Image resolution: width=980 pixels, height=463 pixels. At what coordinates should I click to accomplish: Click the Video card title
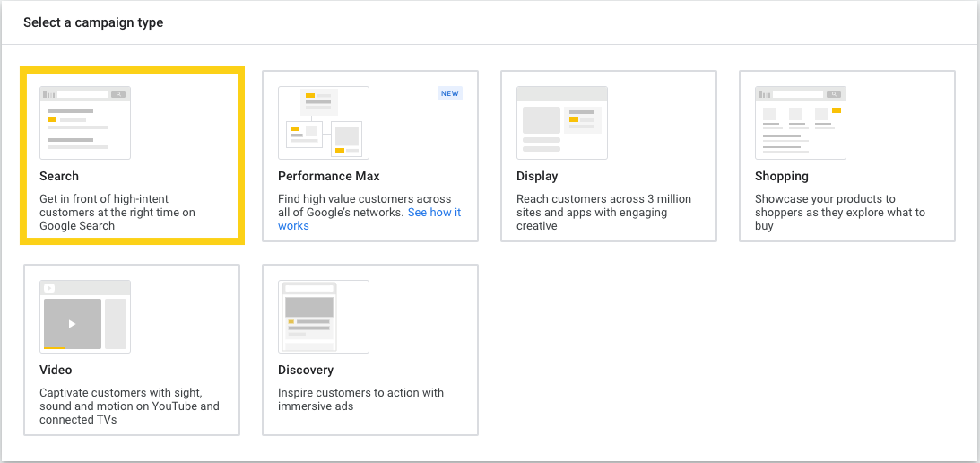coord(56,371)
